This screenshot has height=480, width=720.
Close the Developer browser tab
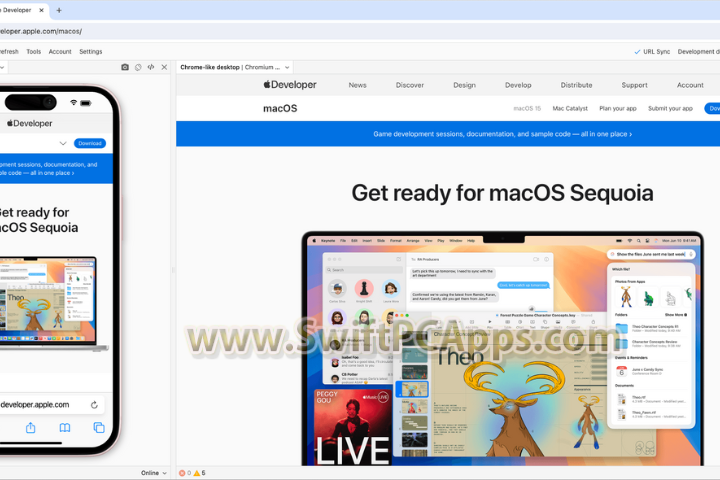click(41, 10)
